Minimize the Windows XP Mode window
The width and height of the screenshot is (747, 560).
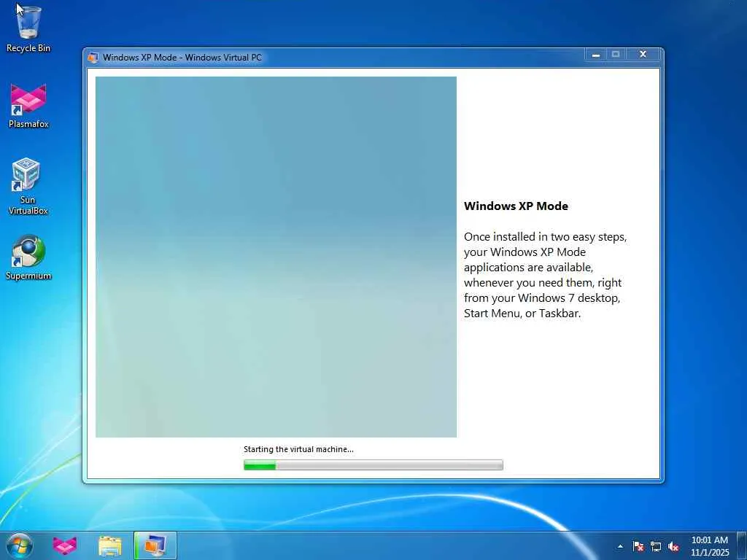595,54
